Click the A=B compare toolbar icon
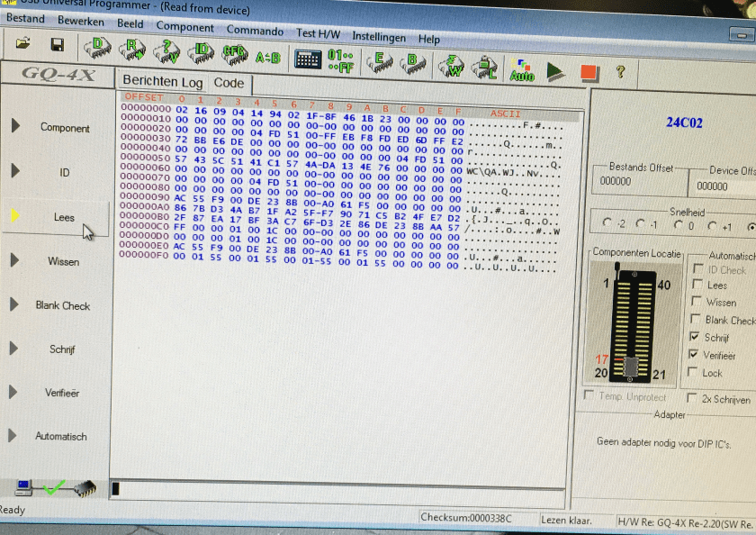This screenshot has height=535, width=756. point(267,57)
